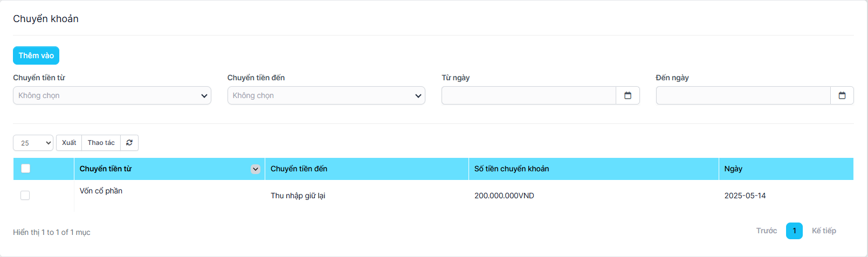Viewport: 868px width, 257px height.
Task: Click inside the Đến ngày date field
Action: (x=743, y=95)
